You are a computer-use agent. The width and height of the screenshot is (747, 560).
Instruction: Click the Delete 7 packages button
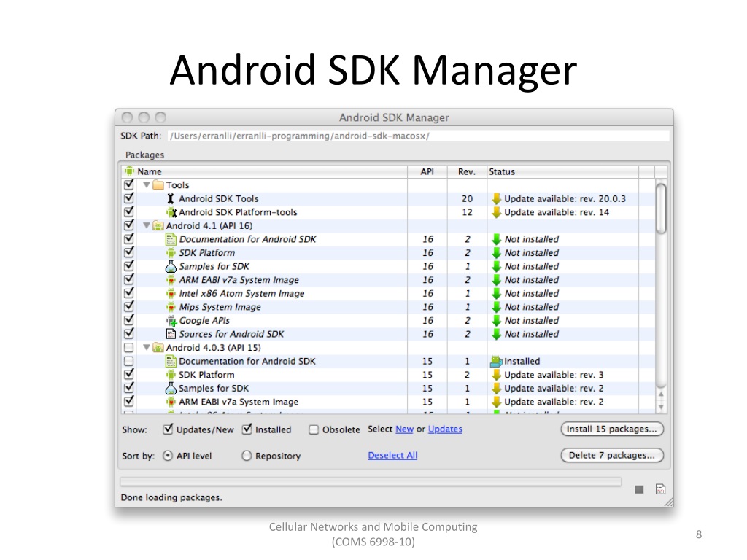[x=612, y=455]
